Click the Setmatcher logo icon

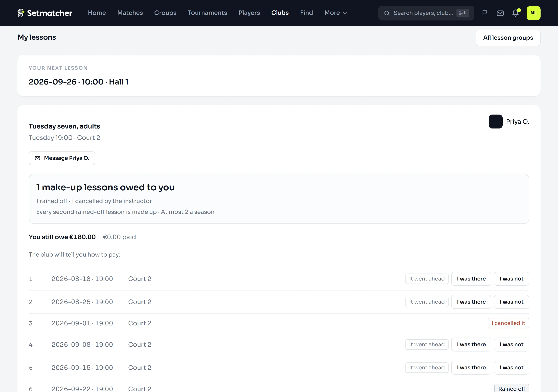coord(21,13)
